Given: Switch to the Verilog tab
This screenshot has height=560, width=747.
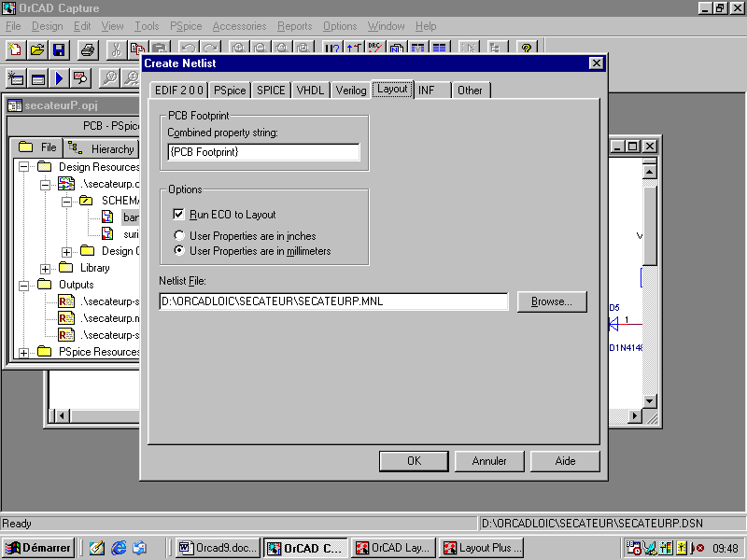Looking at the screenshot, I should 351,90.
